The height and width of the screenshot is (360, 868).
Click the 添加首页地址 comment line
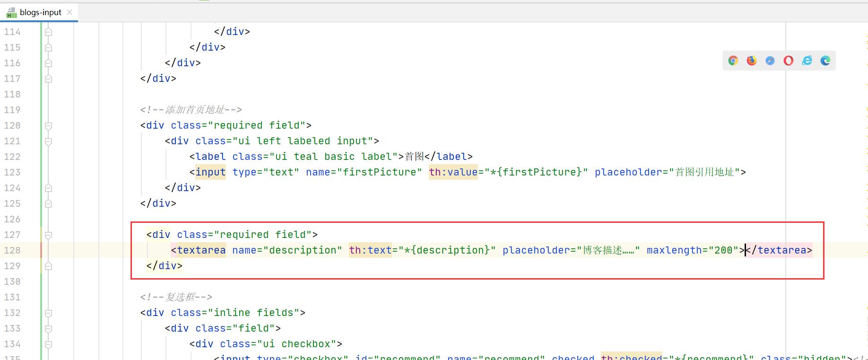click(191, 110)
